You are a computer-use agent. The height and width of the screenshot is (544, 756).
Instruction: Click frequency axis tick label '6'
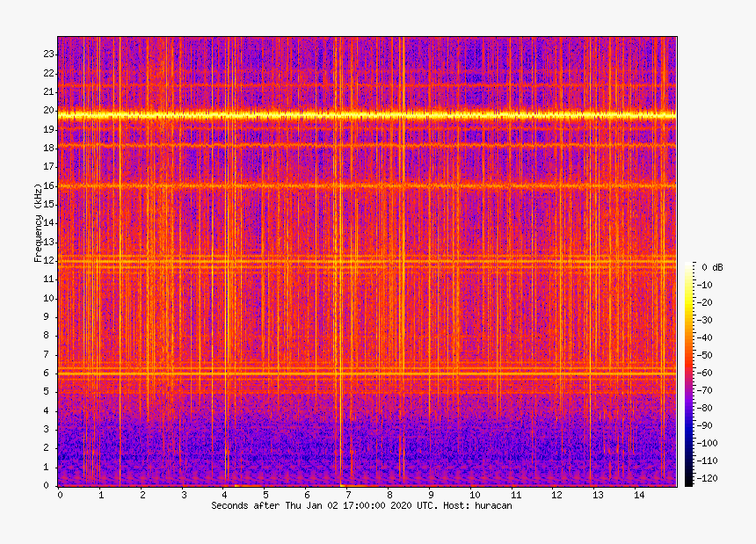pos(47,373)
